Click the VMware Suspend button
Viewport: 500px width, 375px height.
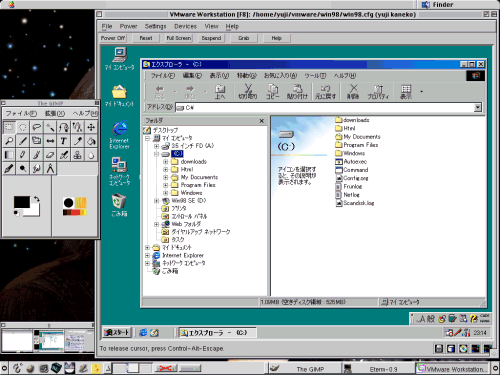pos(211,38)
